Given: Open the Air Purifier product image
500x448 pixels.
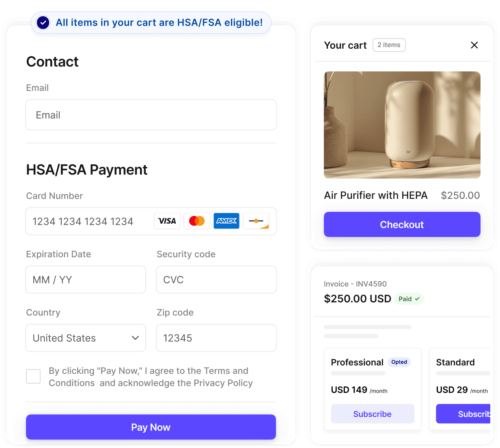Looking at the screenshot, I should (x=402, y=125).
